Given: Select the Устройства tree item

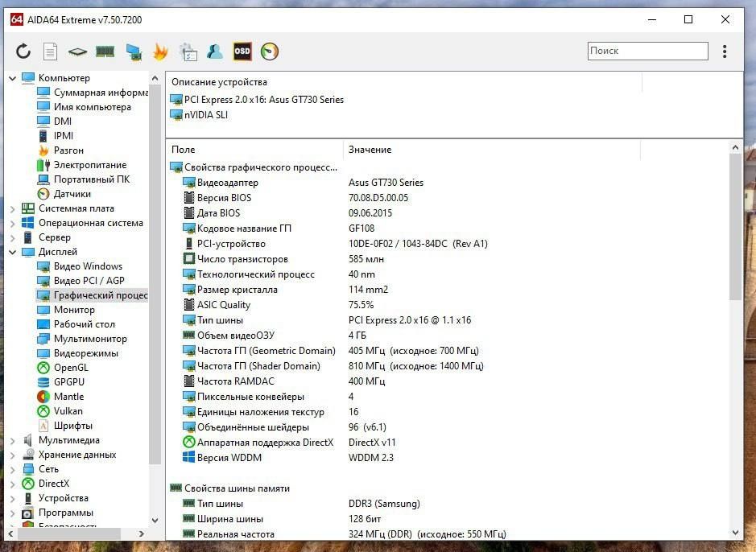Looking at the screenshot, I should click(56, 498).
